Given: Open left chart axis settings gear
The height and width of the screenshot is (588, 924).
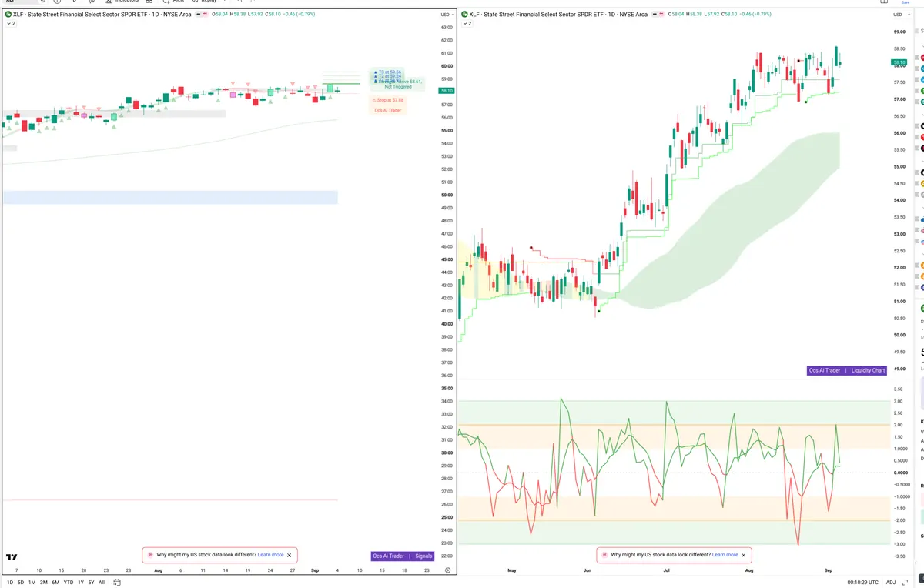Looking at the screenshot, I should (447, 570).
